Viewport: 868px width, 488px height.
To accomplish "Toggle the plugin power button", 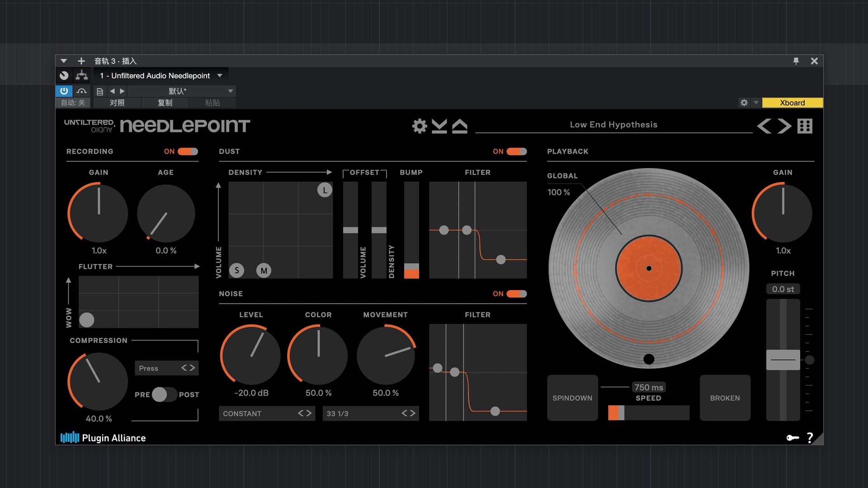I will pyautogui.click(x=64, y=91).
